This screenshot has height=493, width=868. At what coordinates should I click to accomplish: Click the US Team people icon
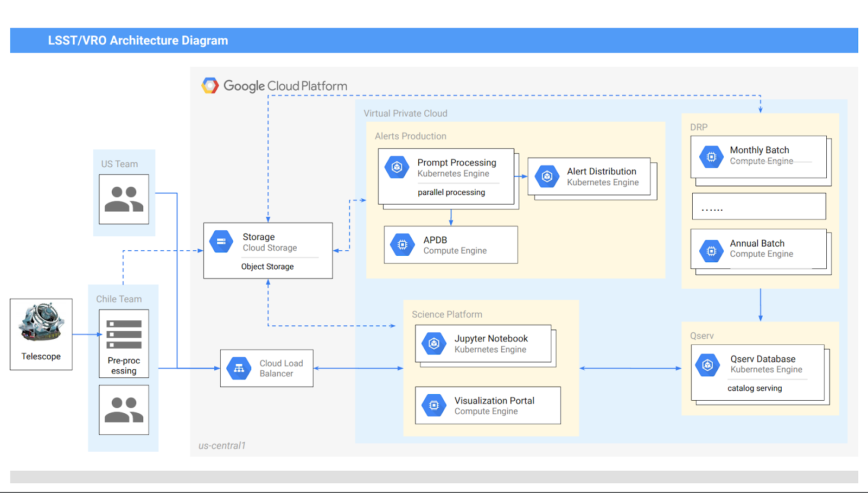point(124,199)
